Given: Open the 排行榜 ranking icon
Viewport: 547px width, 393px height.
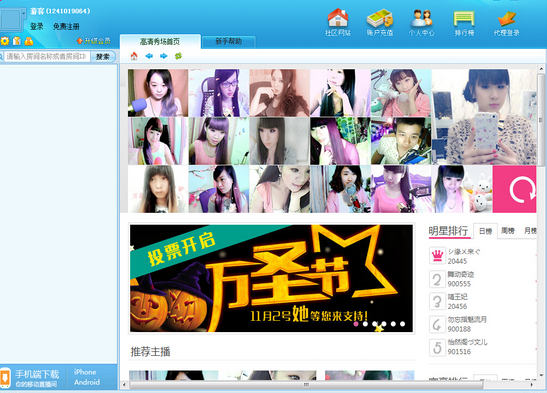Looking at the screenshot, I should (464, 18).
